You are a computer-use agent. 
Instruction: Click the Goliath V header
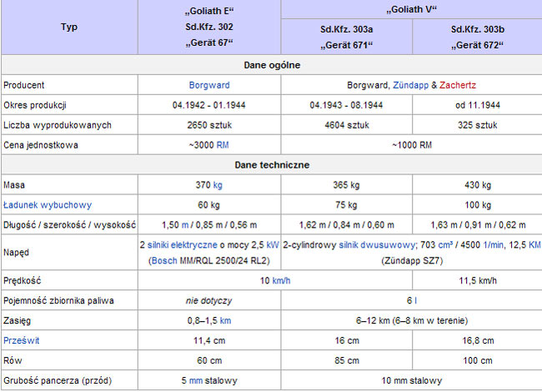[x=411, y=9]
